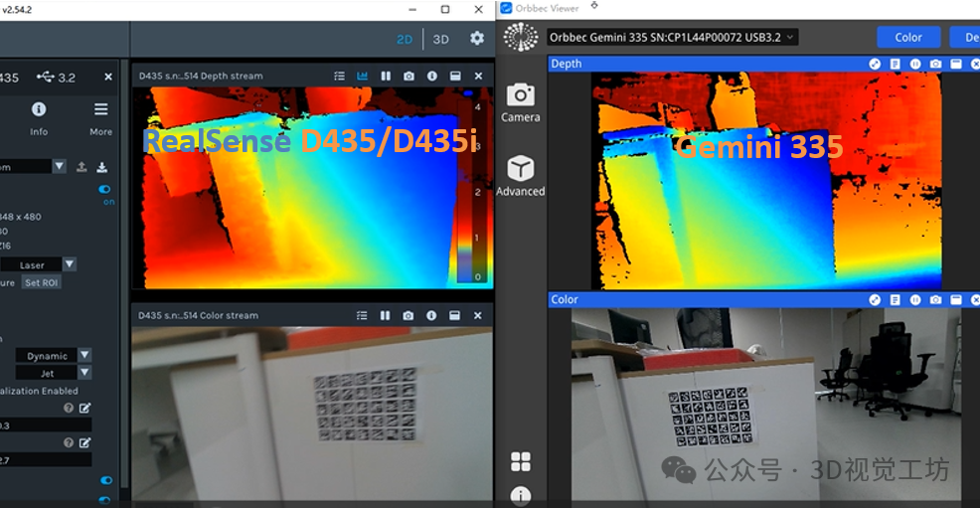Capture snapshot of Orbbec Depth stream

pyautogui.click(x=935, y=64)
